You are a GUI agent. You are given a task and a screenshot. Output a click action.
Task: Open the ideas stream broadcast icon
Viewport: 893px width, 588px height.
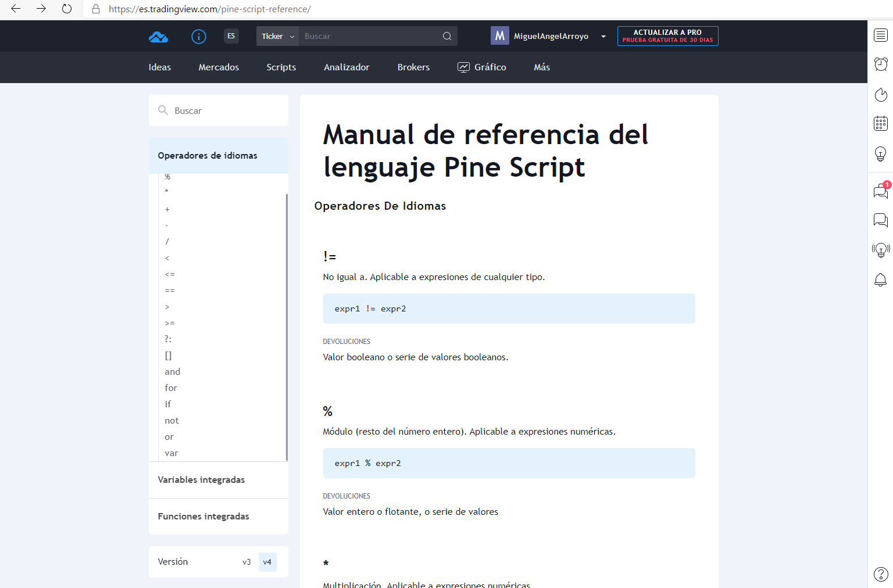tap(881, 250)
